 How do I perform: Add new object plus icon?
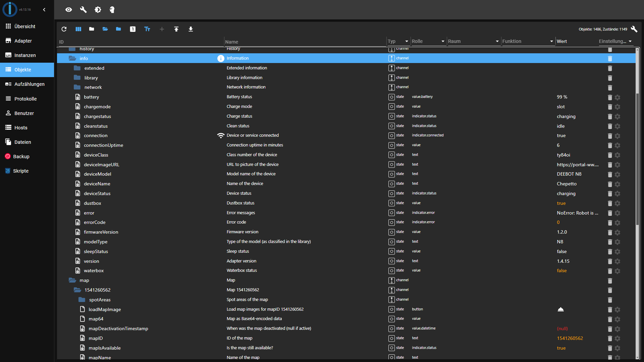(162, 29)
